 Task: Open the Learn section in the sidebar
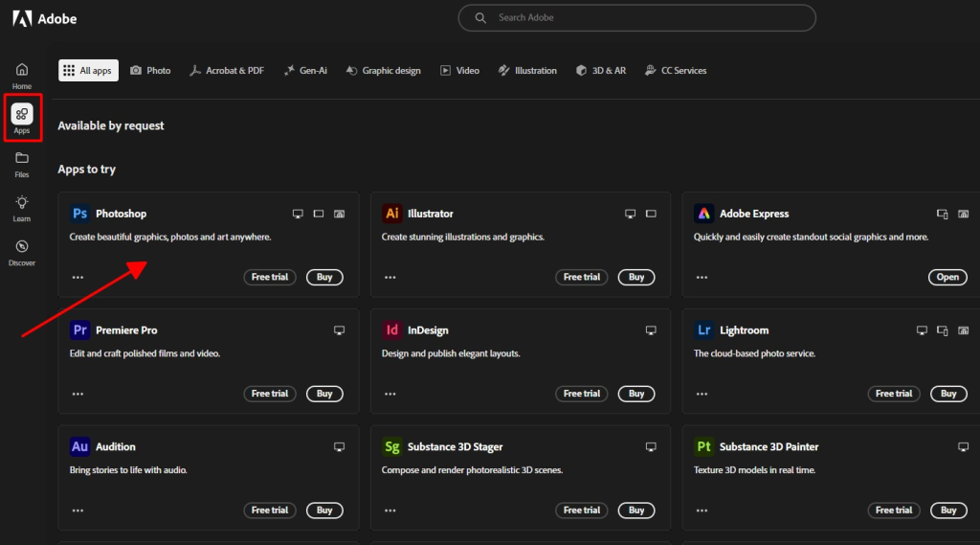click(22, 209)
